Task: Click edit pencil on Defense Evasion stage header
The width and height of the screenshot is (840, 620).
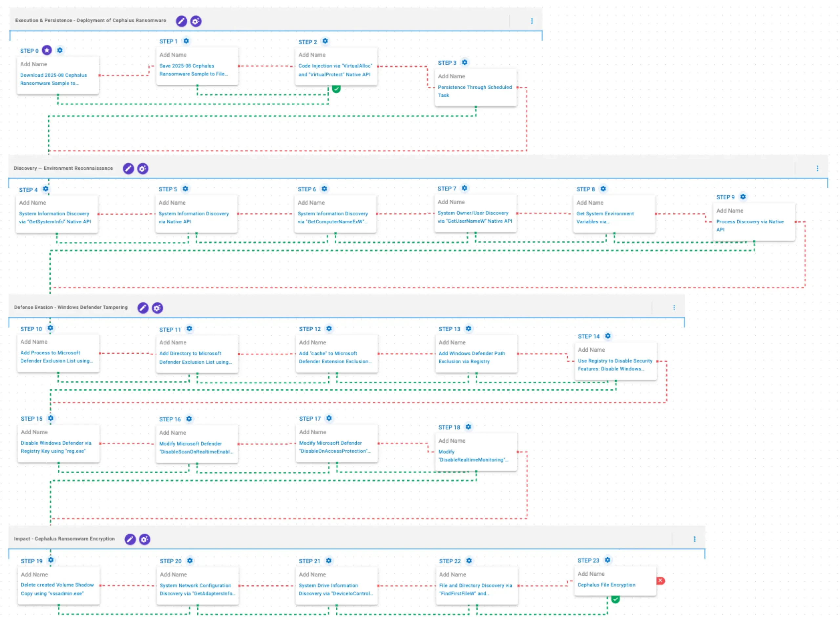Action: tap(143, 308)
